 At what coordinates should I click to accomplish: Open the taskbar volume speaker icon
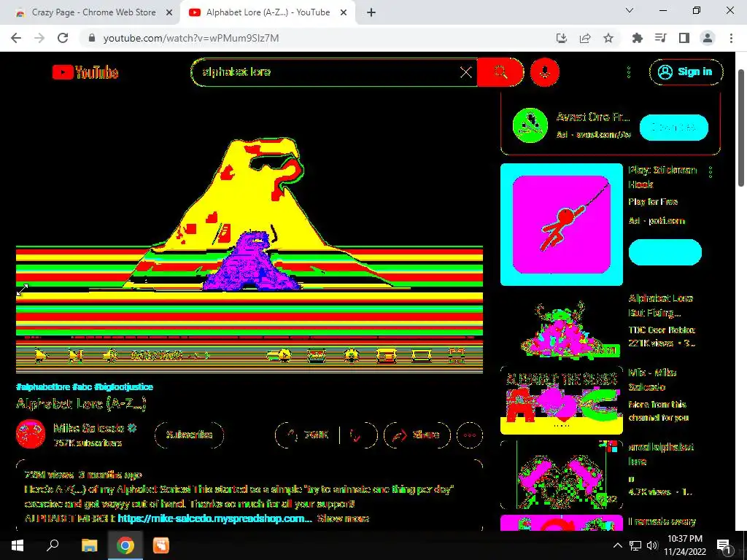[652, 545]
